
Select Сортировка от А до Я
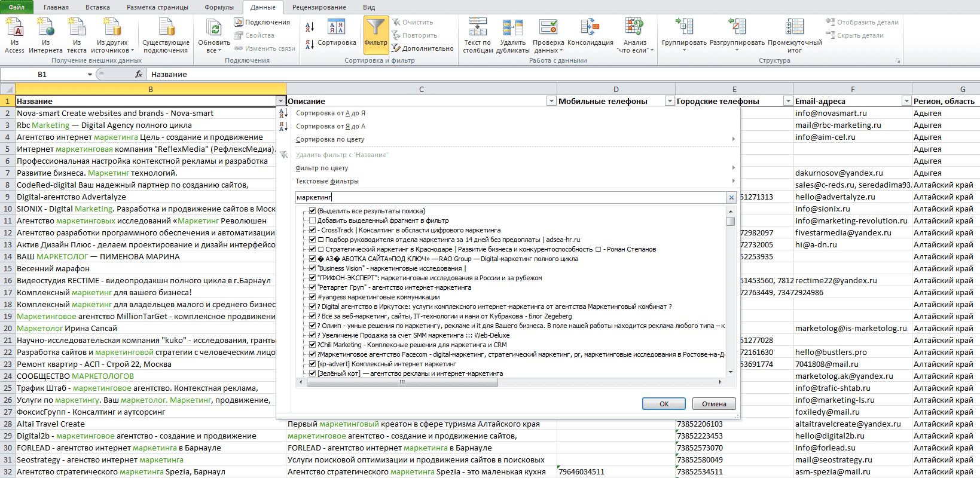[x=331, y=113]
